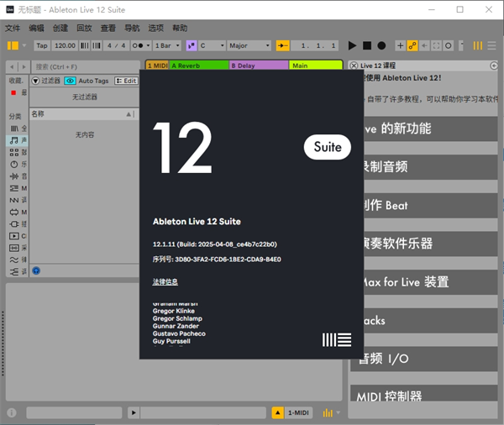The image size is (504, 425).
Task: Expand the filter (过滤器) disclosure triangle
Action: coord(35,81)
